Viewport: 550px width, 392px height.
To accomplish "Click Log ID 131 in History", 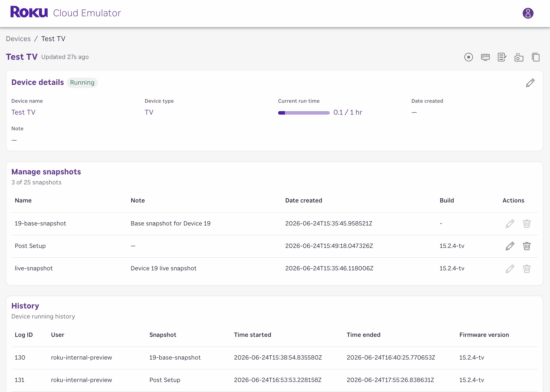I will point(19,380).
